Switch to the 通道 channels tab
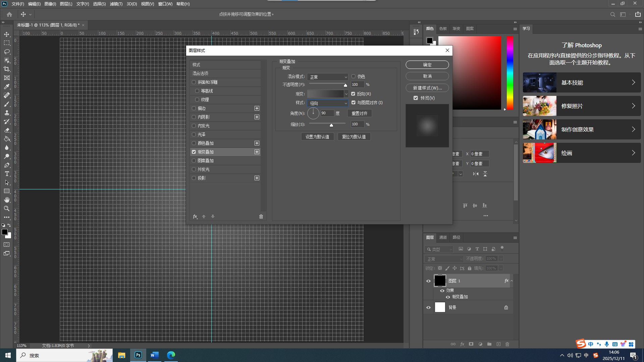 click(443, 237)
